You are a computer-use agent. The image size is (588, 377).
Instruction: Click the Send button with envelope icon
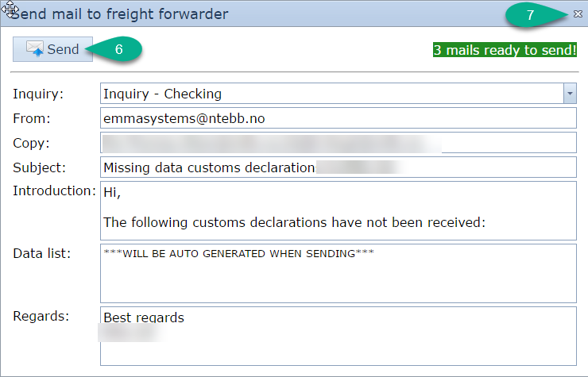pos(53,49)
